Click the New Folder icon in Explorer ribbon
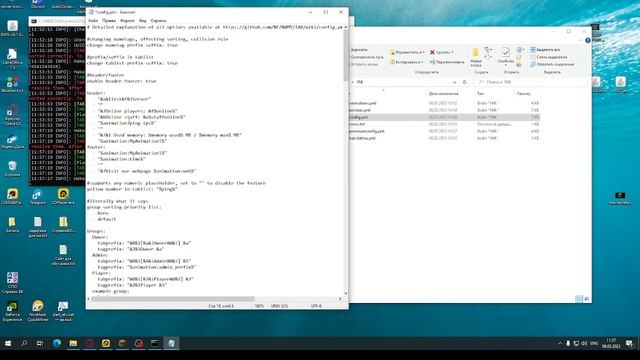The height and width of the screenshot is (360, 640). (476, 52)
